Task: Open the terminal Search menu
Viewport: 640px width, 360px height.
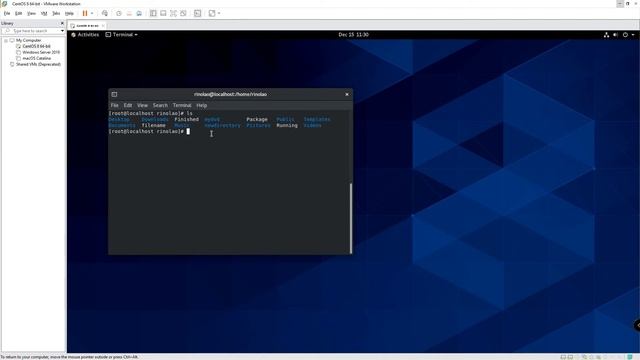Action: click(160, 105)
